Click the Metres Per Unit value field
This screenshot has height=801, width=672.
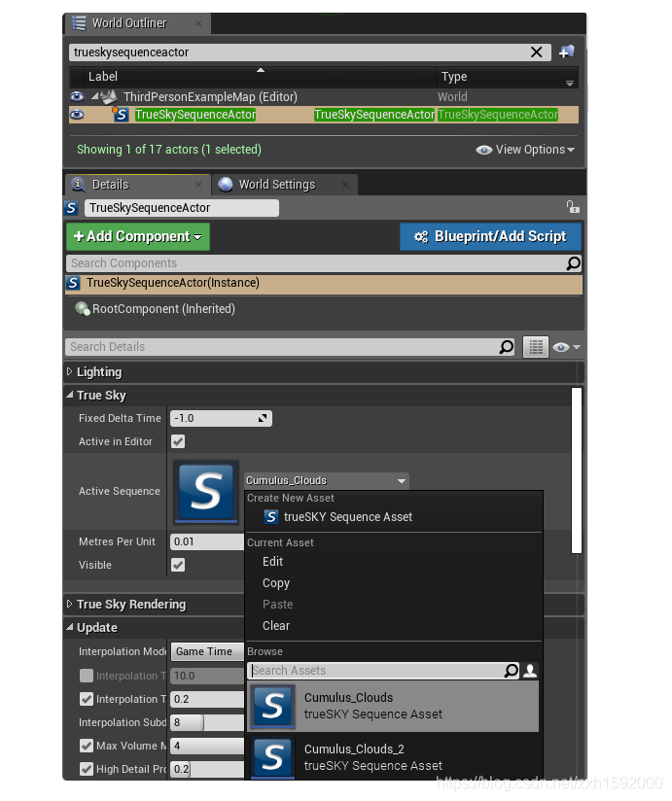click(207, 541)
